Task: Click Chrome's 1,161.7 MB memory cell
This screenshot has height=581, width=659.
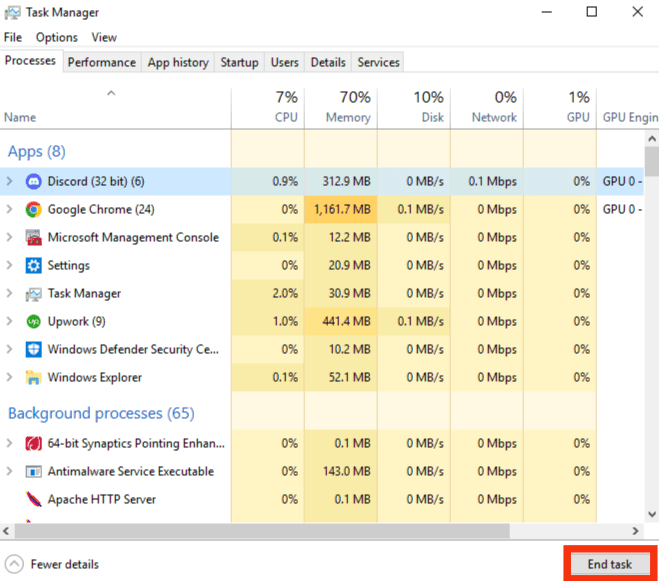Action: pos(341,209)
